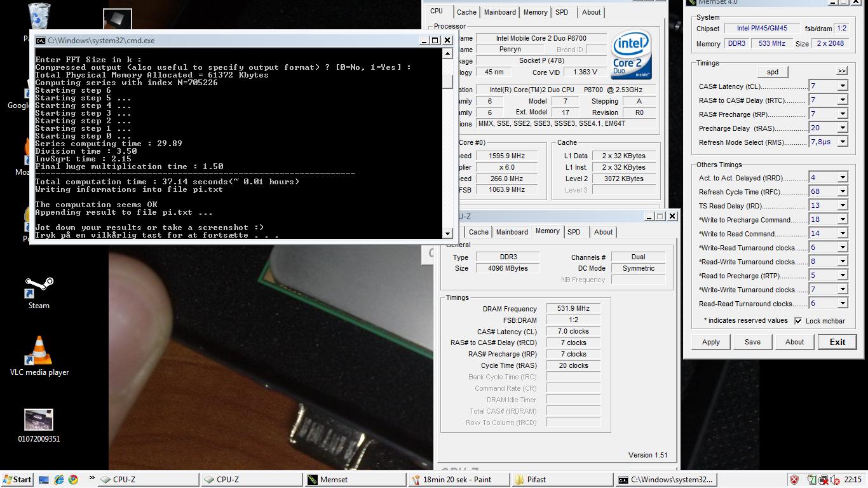Click the red security shield tray icon
Image resolution: width=868 pixels, height=488 pixels.
795,480
